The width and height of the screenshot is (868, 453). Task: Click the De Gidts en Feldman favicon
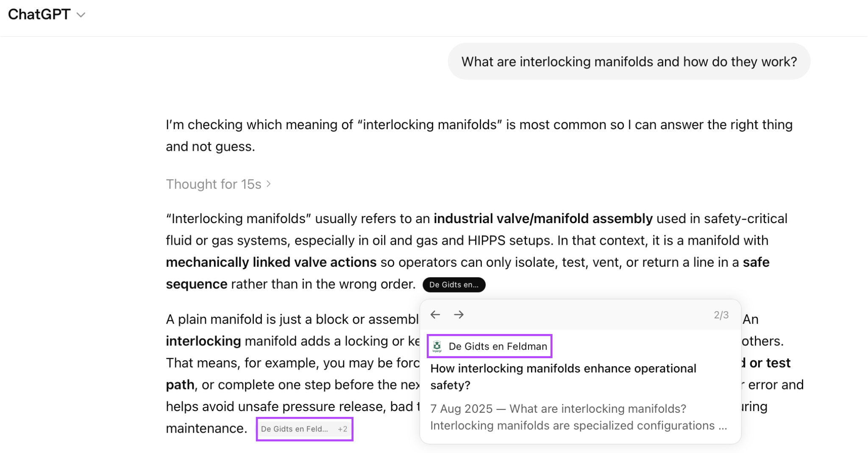pos(437,346)
